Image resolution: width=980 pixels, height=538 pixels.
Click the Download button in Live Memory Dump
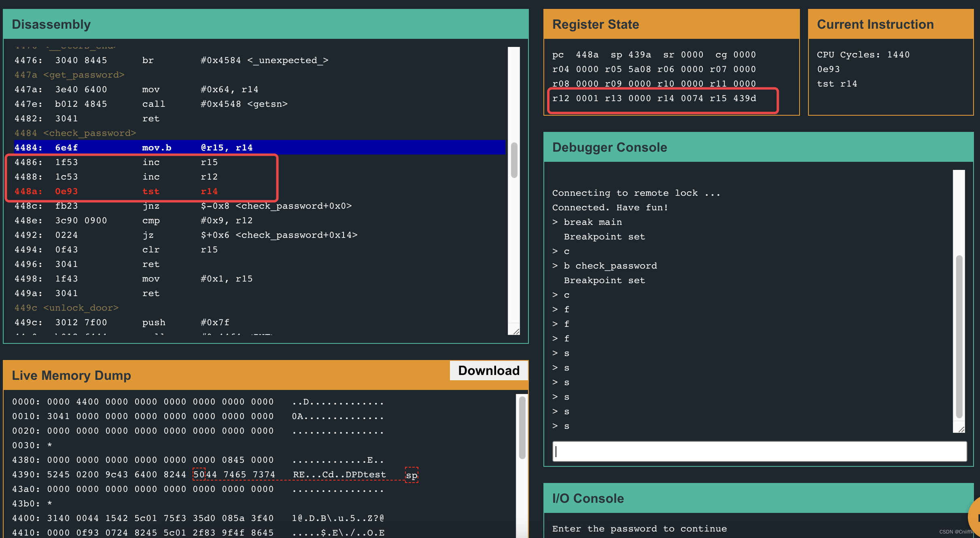tap(489, 371)
